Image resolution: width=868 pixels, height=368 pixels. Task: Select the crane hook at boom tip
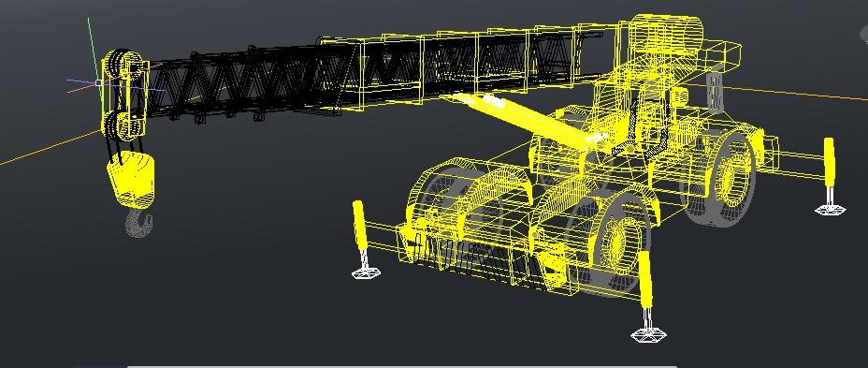pos(138,223)
